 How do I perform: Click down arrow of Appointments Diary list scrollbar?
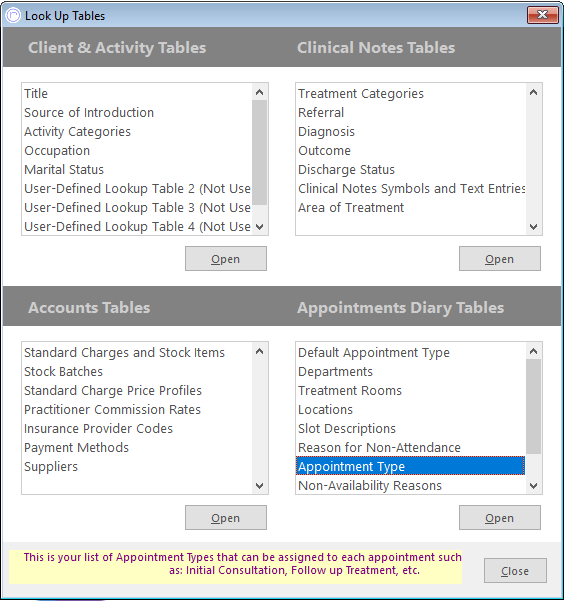[533, 486]
